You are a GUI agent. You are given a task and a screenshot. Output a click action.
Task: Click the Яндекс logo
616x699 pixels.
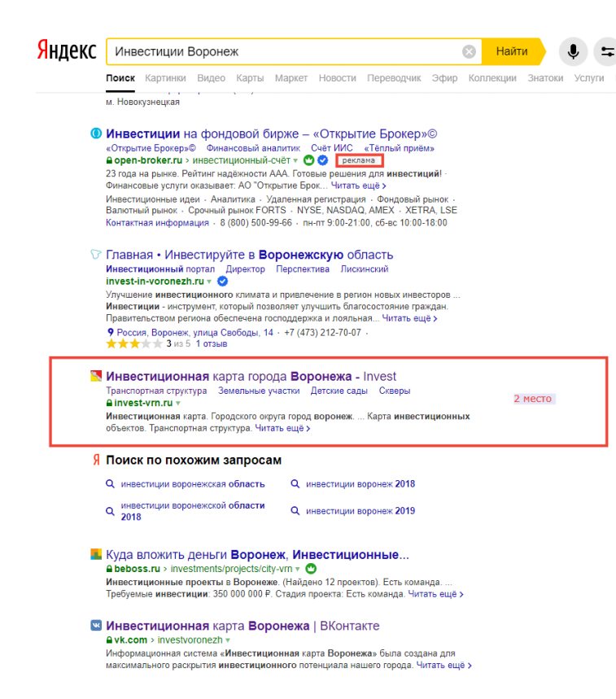[x=67, y=50]
